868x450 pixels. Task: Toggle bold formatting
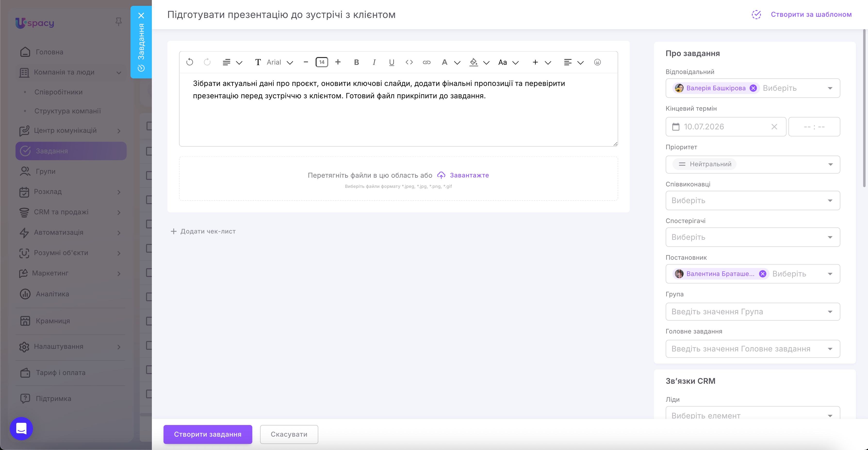click(x=357, y=62)
